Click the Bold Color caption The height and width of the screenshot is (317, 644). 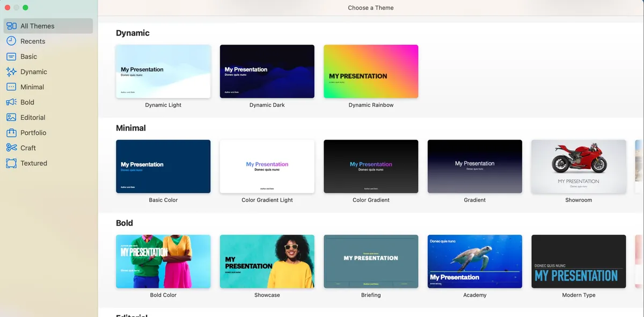[x=163, y=295]
